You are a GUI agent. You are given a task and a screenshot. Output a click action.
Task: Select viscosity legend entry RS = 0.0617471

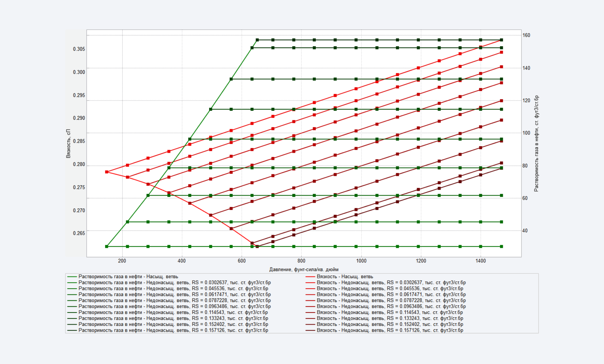386,294
